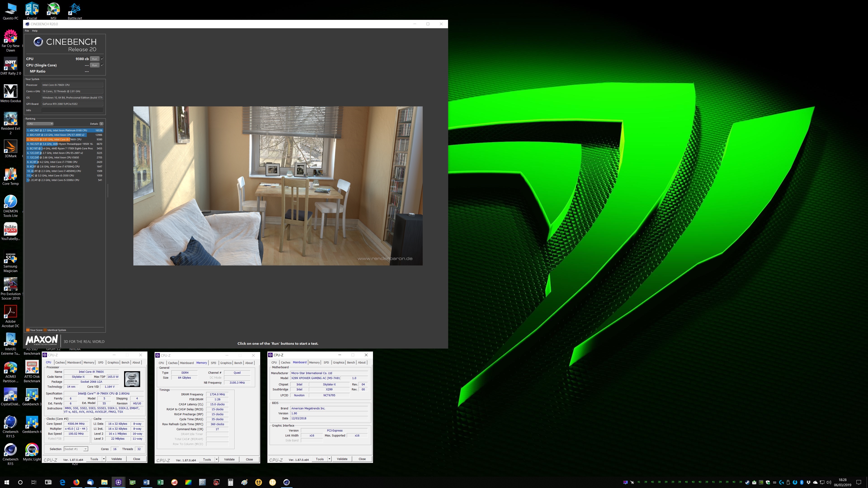Click the Bluetooth tray icon
This screenshot has width=868, height=488.
tap(802, 482)
